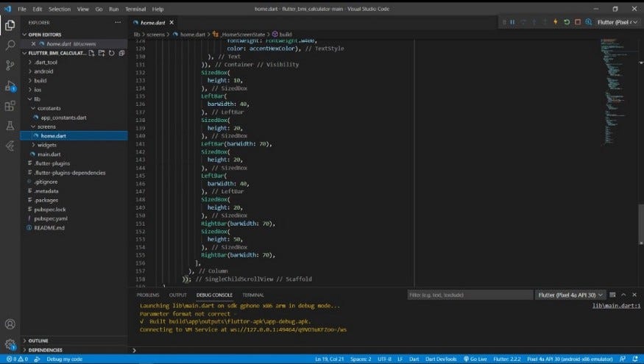Maximize the bottom panel with chevron
The height and width of the screenshot is (364, 644).
click(623, 295)
